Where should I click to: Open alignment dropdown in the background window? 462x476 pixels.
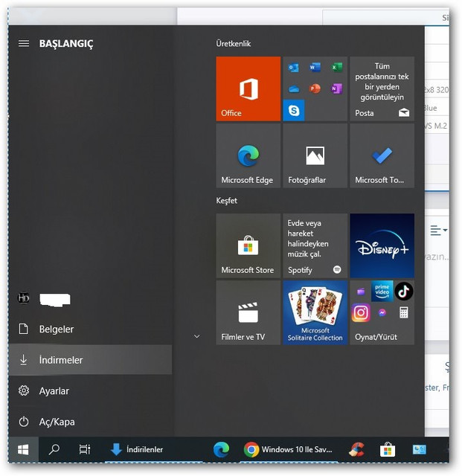pos(439,231)
